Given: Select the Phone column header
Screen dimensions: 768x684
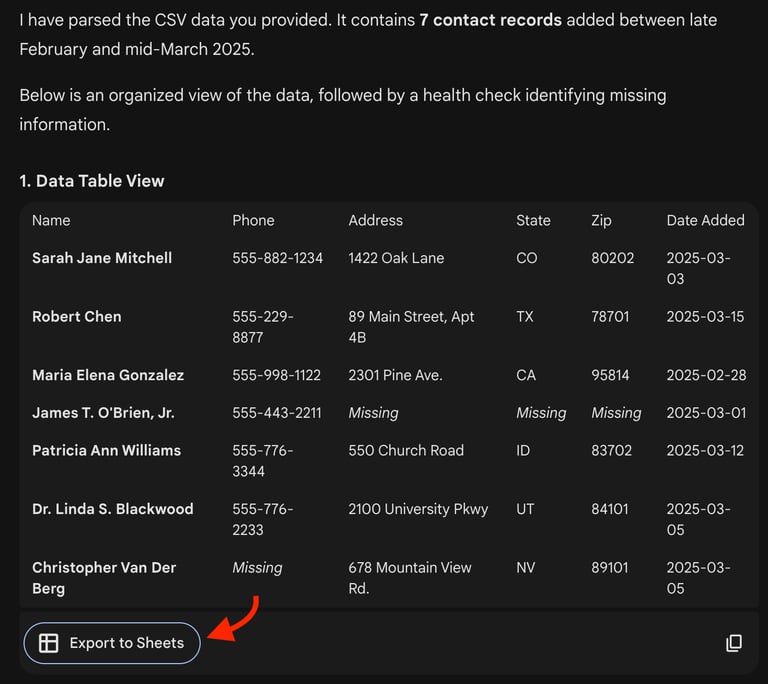Looking at the screenshot, I should click(x=253, y=220).
